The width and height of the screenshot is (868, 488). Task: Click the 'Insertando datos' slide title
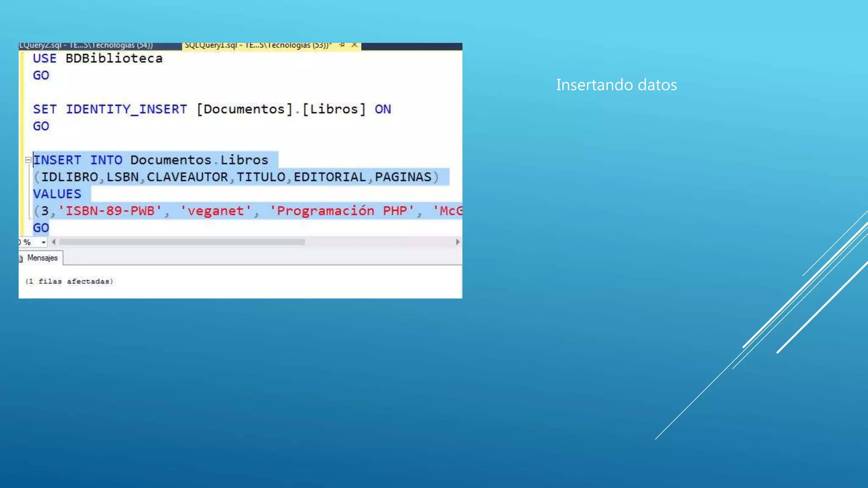tap(616, 85)
